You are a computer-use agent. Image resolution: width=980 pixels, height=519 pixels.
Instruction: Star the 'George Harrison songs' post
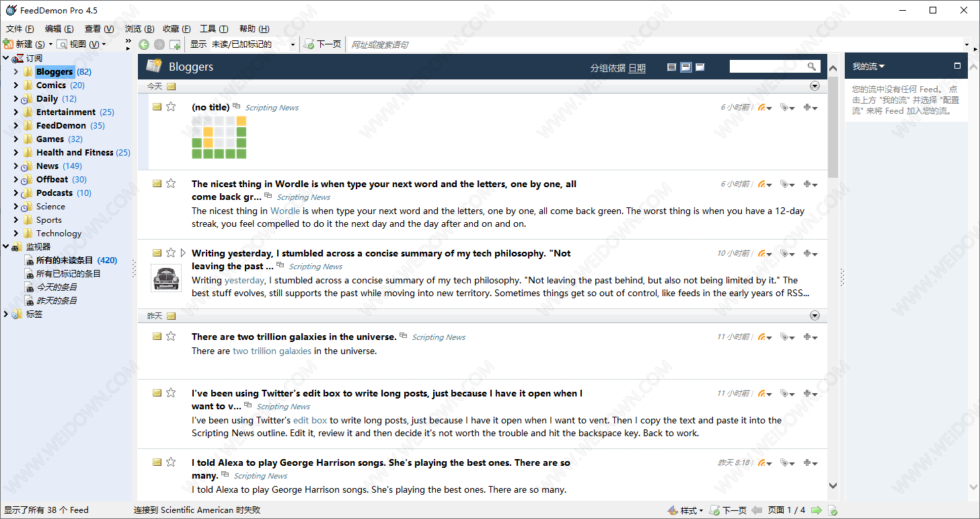[x=171, y=462]
